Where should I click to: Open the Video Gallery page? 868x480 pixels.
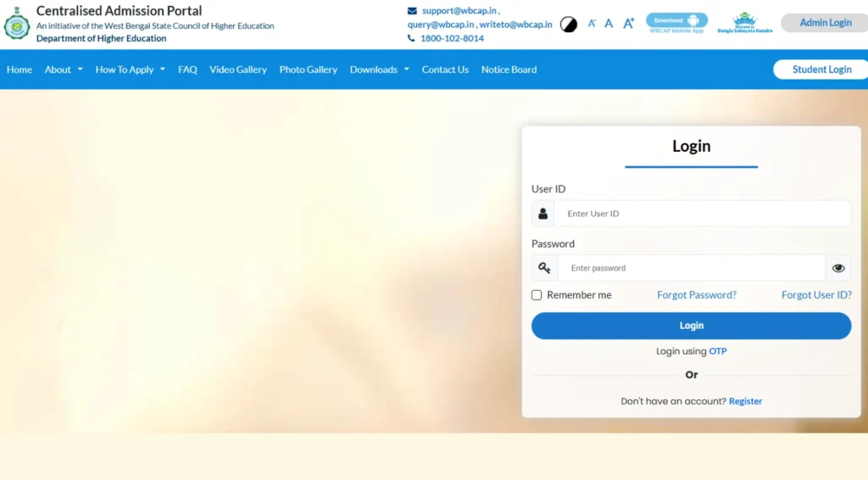(238, 70)
